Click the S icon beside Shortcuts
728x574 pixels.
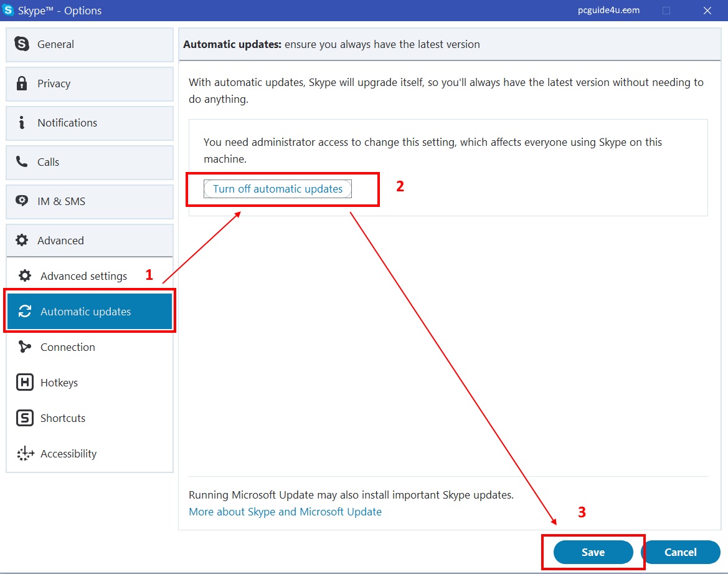pyautogui.click(x=25, y=418)
